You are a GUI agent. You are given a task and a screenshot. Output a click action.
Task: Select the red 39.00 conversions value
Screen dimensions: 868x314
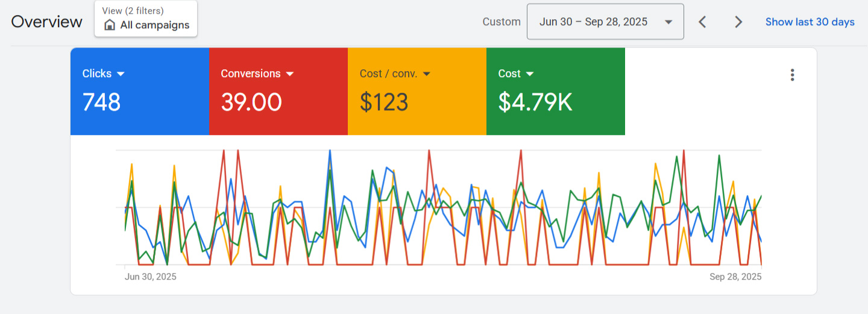tap(251, 102)
